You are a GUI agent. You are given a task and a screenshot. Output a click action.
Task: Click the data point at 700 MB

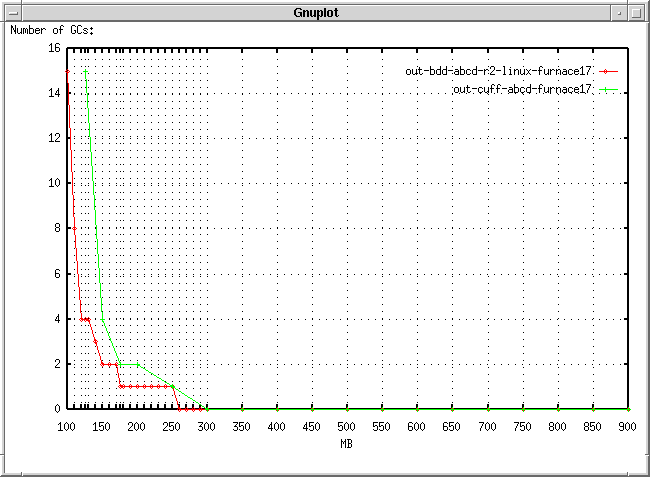coord(487,409)
